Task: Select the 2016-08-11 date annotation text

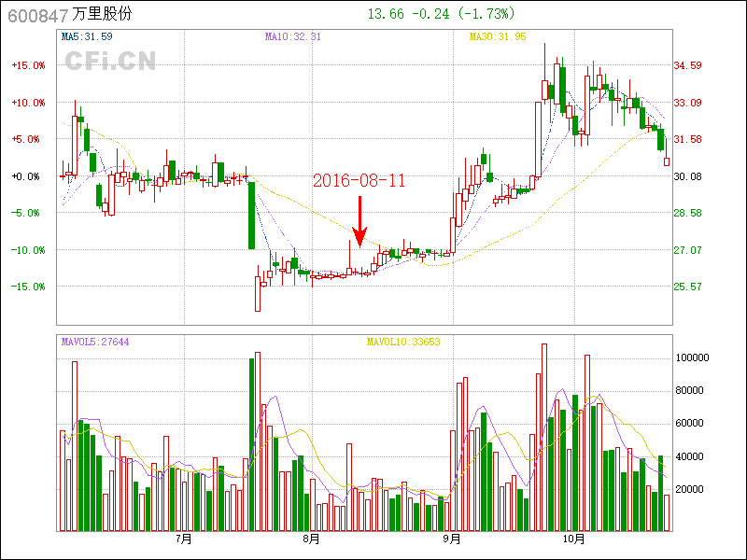Action: click(x=359, y=180)
